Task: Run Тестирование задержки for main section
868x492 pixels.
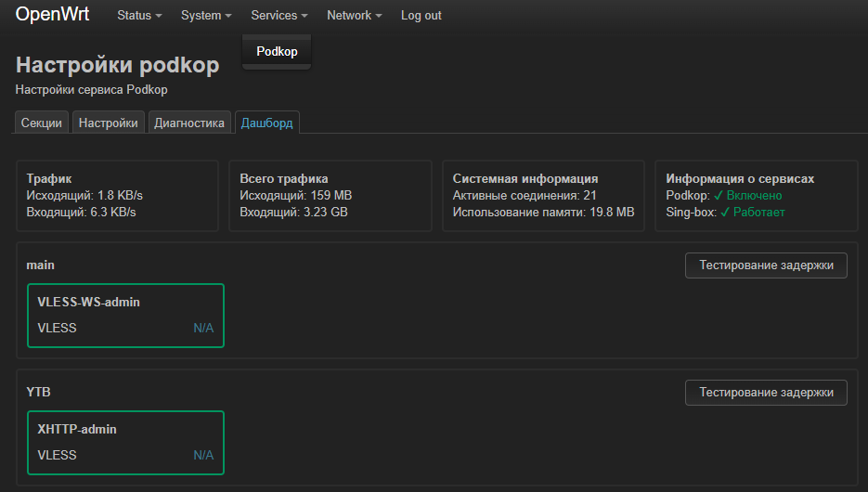Action: click(766, 265)
